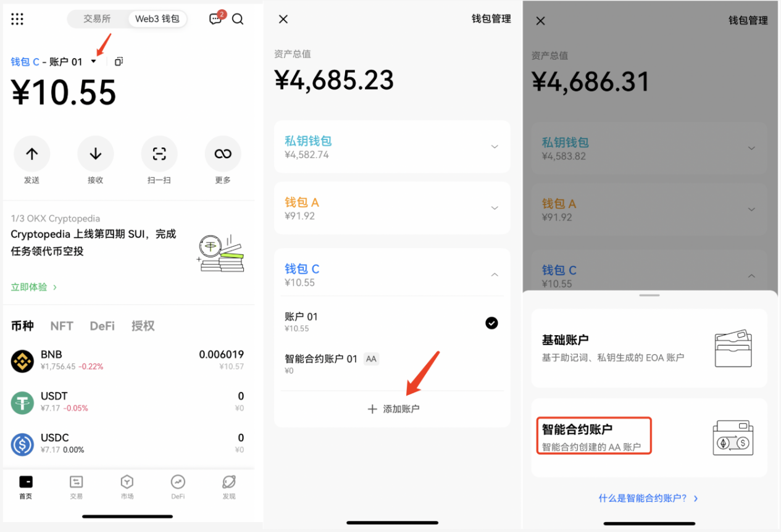Open the 更多 (More) actions icon
Viewport: 781px width, 532px height.
click(223, 154)
